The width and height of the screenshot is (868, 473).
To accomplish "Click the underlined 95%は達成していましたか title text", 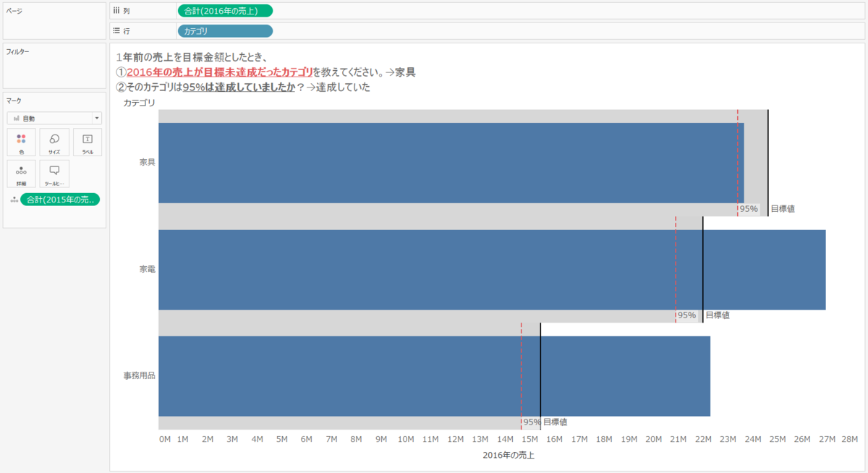I will 239,88.
